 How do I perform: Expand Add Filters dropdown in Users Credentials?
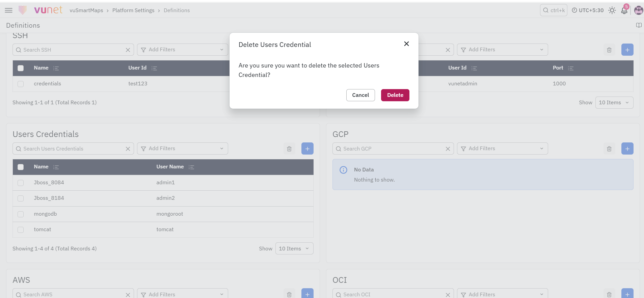click(183, 148)
